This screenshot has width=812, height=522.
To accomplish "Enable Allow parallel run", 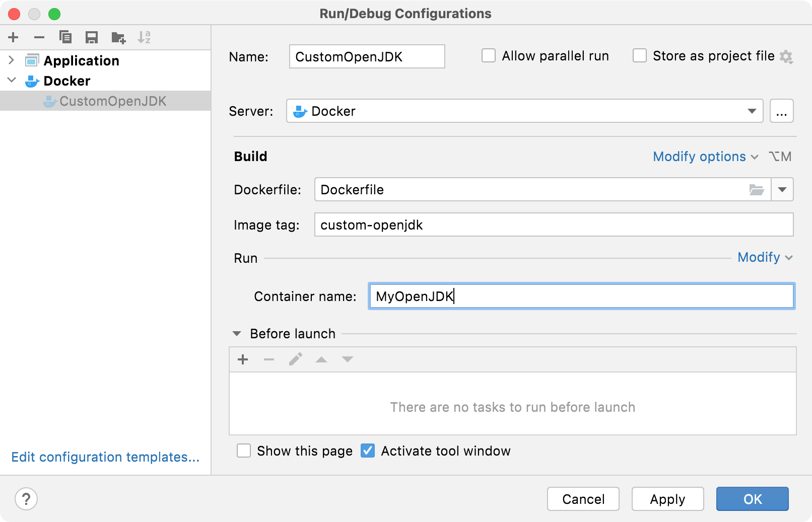I will (x=489, y=55).
